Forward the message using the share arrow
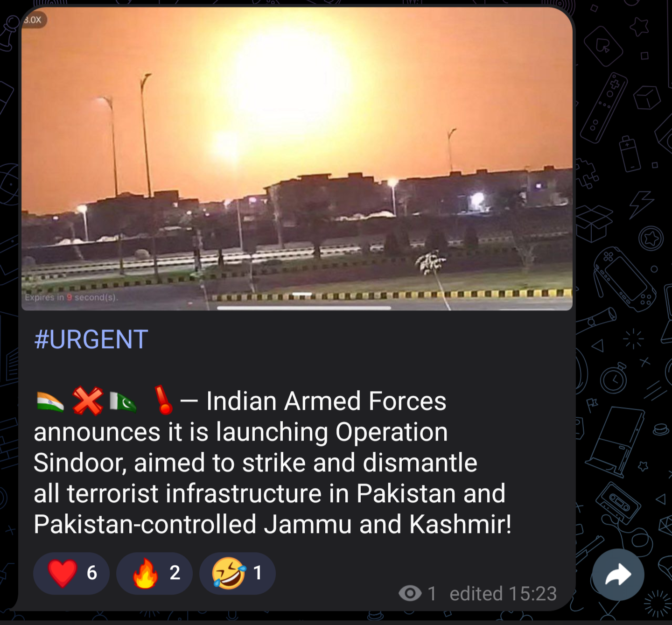 click(618, 575)
